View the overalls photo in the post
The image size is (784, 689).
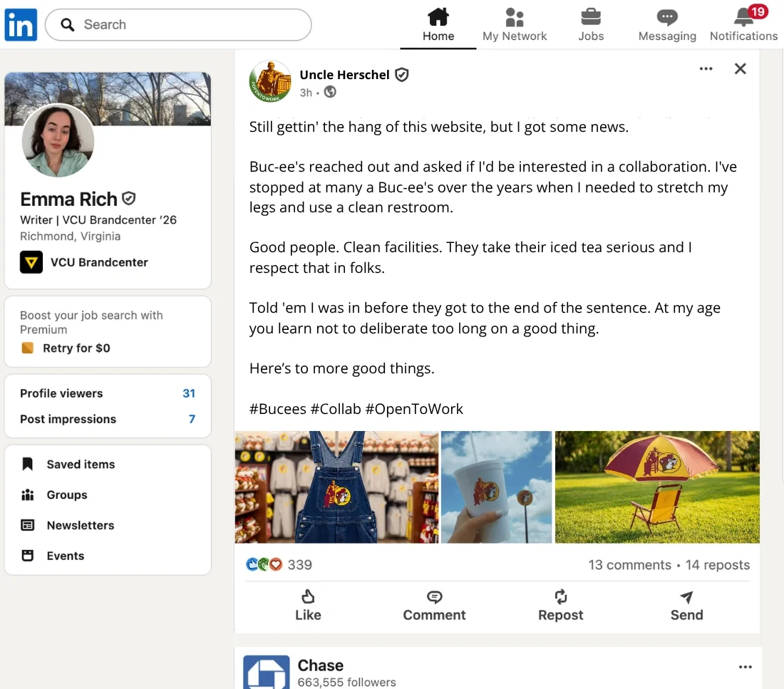point(336,487)
